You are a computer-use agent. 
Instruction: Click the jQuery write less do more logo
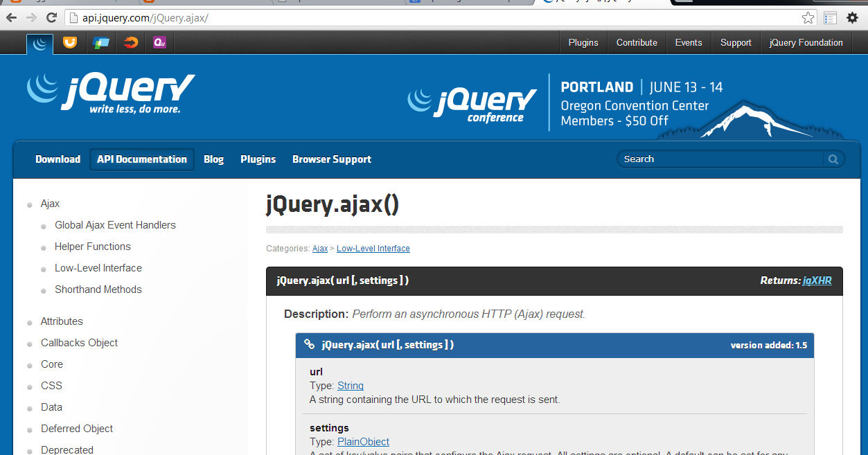[x=111, y=93]
